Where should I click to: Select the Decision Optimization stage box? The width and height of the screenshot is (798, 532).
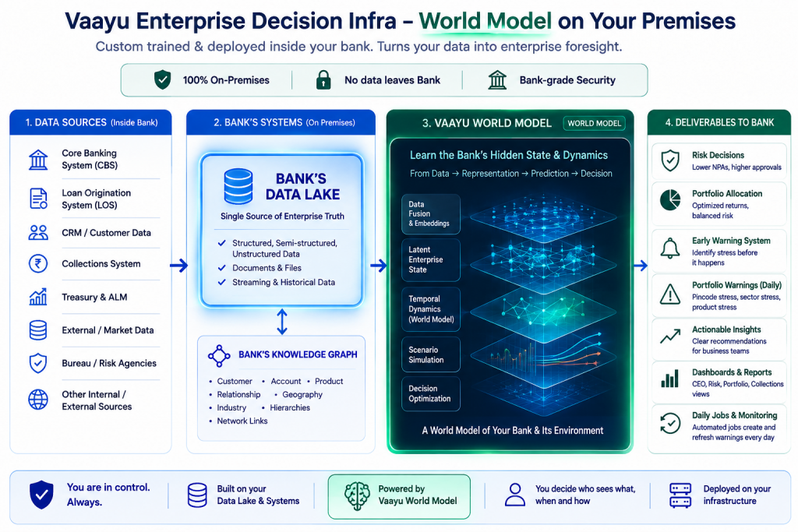(x=430, y=393)
